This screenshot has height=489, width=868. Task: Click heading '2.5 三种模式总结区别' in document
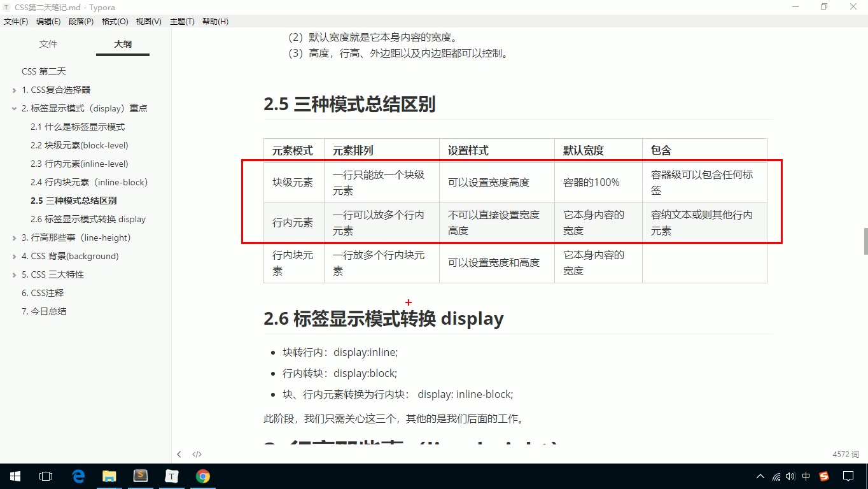click(349, 104)
